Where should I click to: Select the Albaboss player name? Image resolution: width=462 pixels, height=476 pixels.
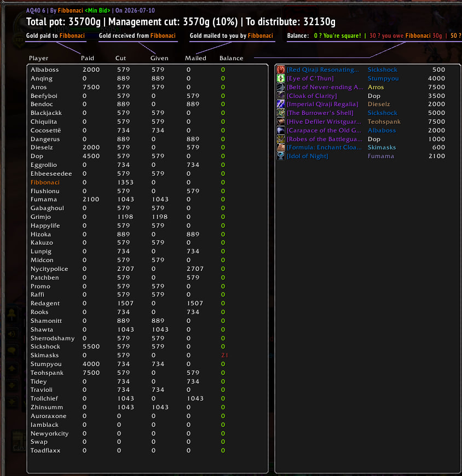(x=45, y=69)
